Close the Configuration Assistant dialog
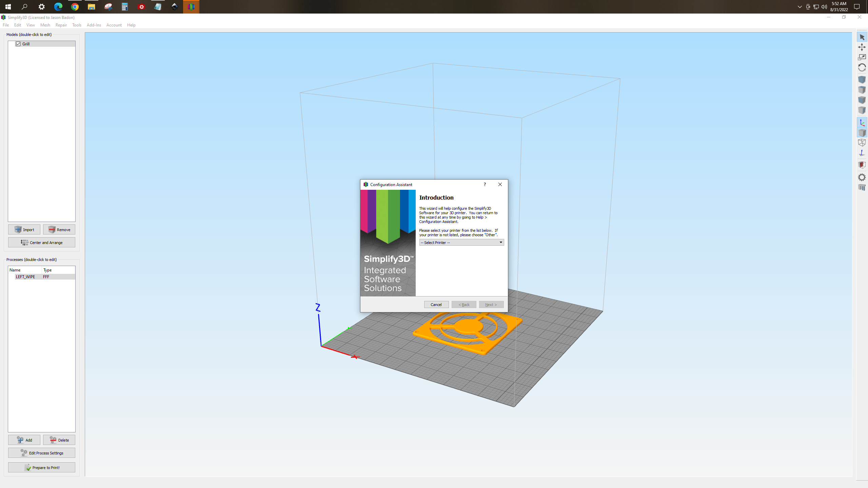 pos(500,184)
